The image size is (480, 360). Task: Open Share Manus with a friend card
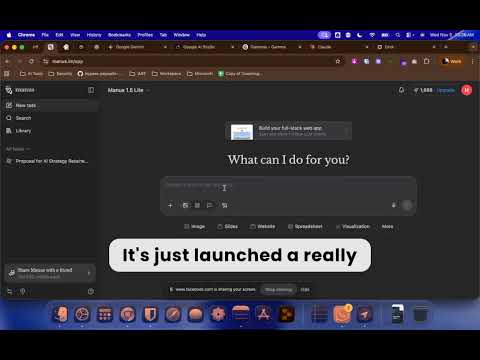(50, 273)
